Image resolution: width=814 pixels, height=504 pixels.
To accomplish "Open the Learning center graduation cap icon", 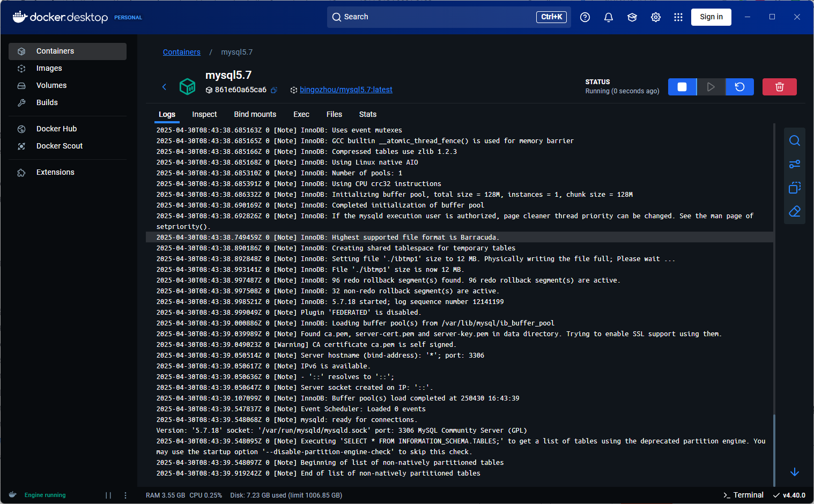I will pos(632,17).
